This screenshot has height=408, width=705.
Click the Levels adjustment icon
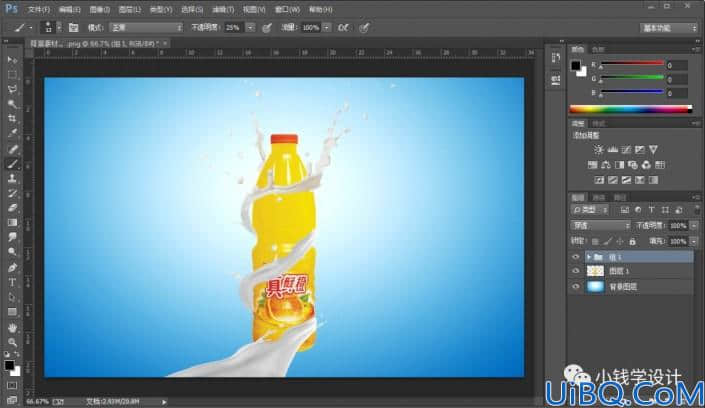click(612, 149)
